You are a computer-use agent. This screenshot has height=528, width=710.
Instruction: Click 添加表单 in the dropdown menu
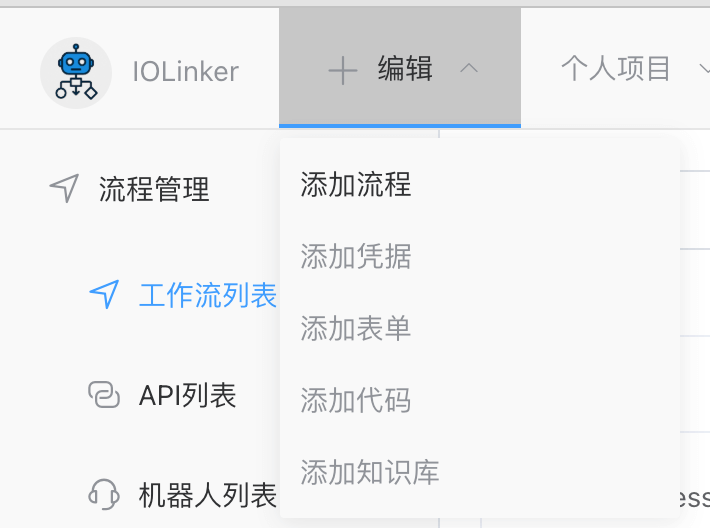356,329
